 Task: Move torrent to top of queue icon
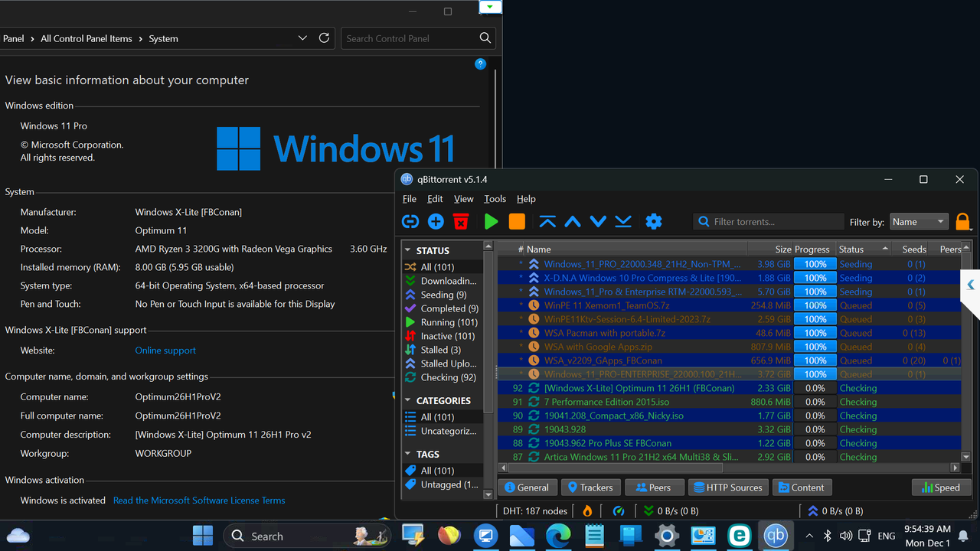547,221
